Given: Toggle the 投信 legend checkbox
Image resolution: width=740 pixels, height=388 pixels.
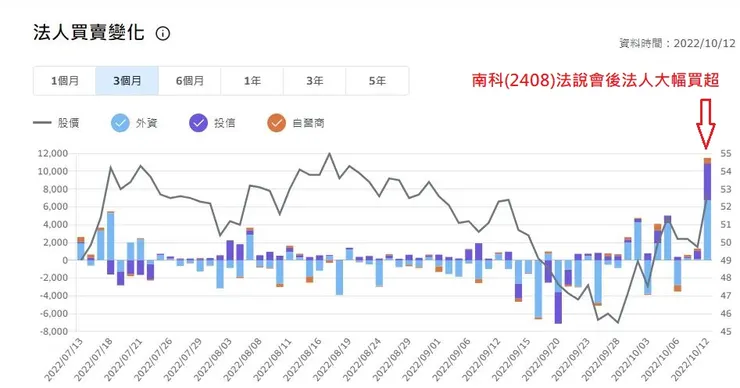Looking at the screenshot, I should coord(198,123).
